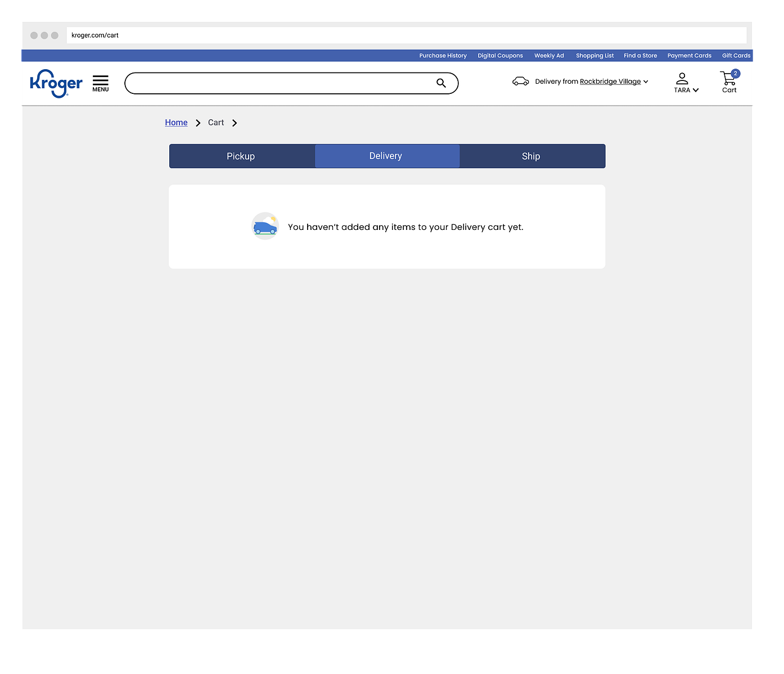Click the empty Delivery cart message text

click(x=405, y=227)
